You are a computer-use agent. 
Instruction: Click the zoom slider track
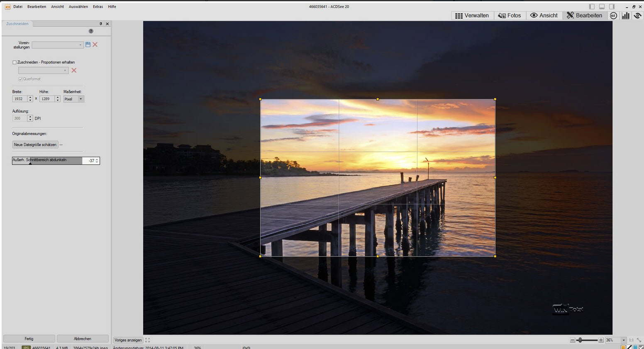point(587,340)
